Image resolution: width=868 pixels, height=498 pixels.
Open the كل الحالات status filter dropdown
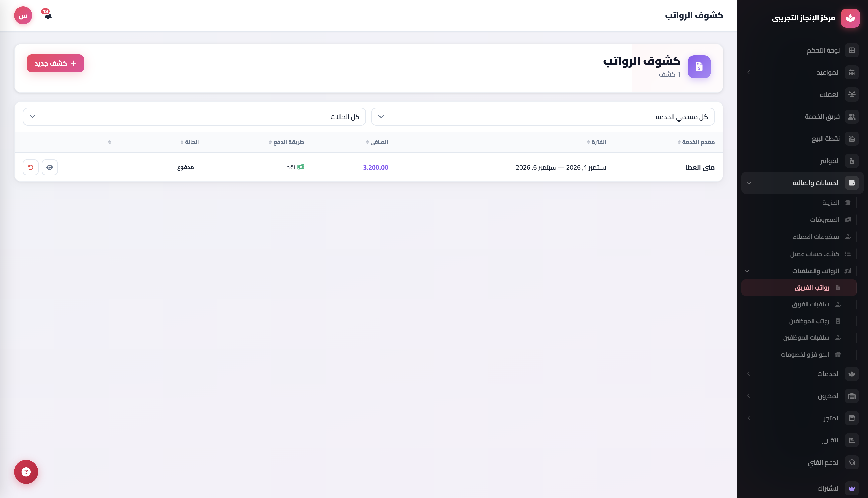tap(194, 117)
